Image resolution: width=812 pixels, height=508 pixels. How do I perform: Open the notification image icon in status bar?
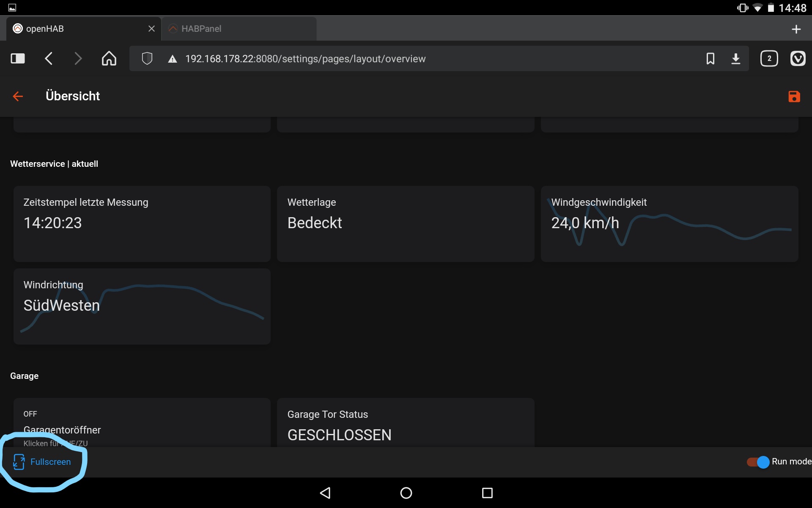pyautogui.click(x=12, y=8)
